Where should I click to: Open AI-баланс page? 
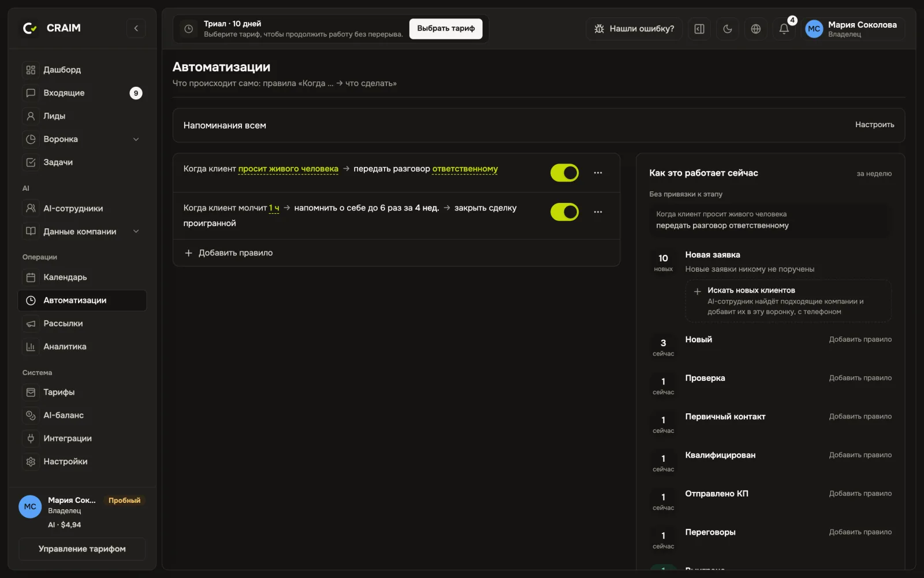[82, 416]
